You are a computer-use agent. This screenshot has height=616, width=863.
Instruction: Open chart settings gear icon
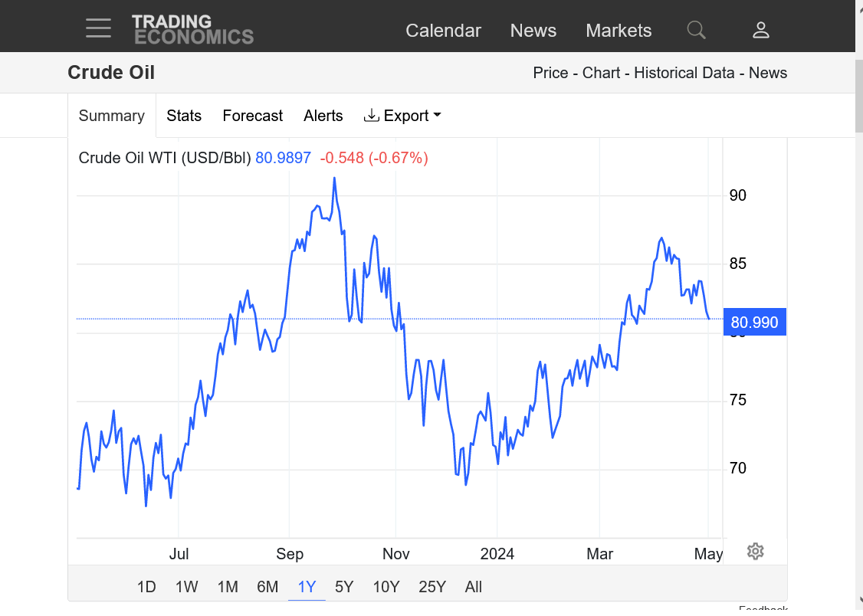(x=755, y=551)
